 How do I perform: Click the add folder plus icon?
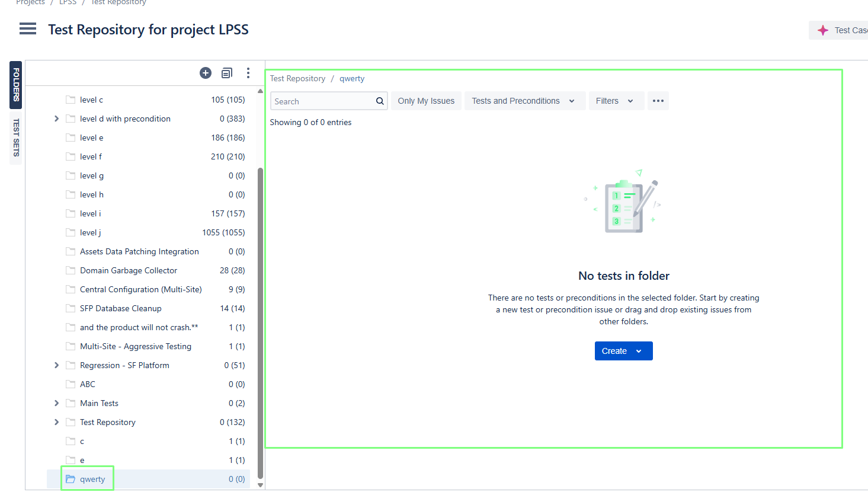(206, 73)
